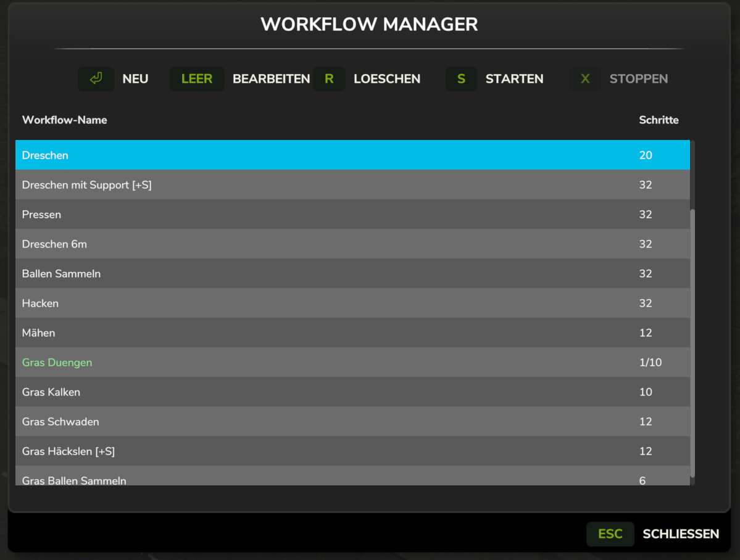Select the green Gras Duengen workflow
Viewport: 740px width, 560px height.
point(352,362)
